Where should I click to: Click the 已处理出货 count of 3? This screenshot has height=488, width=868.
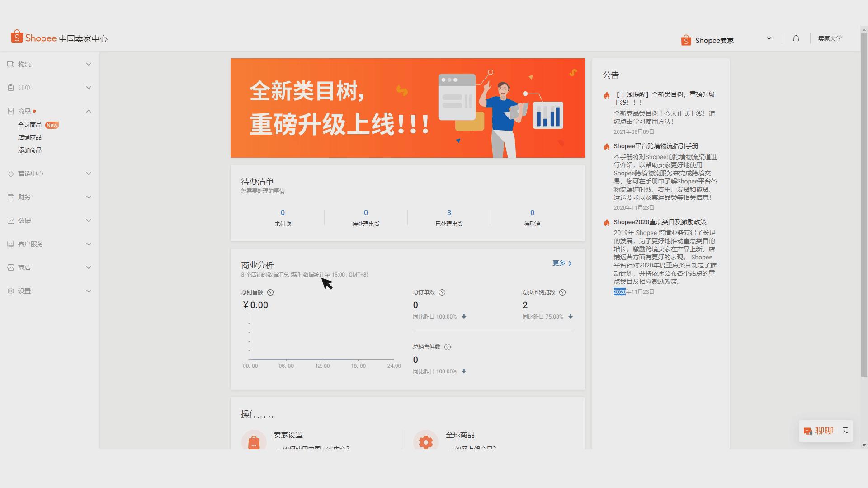click(448, 212)
